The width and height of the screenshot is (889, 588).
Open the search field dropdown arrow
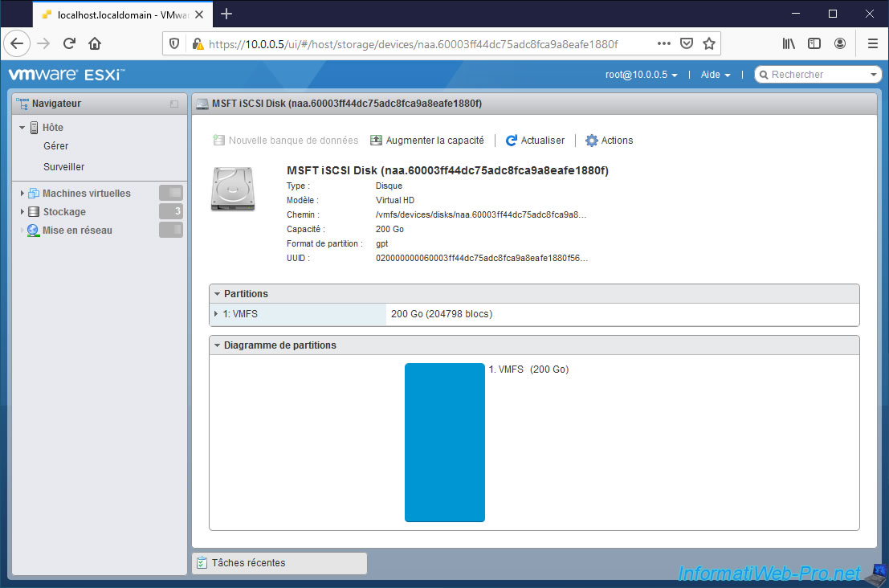coord(874,74)
